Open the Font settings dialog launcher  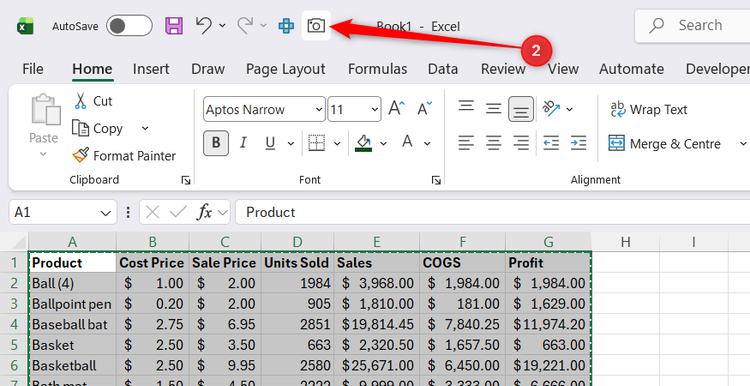coord(436,180)
